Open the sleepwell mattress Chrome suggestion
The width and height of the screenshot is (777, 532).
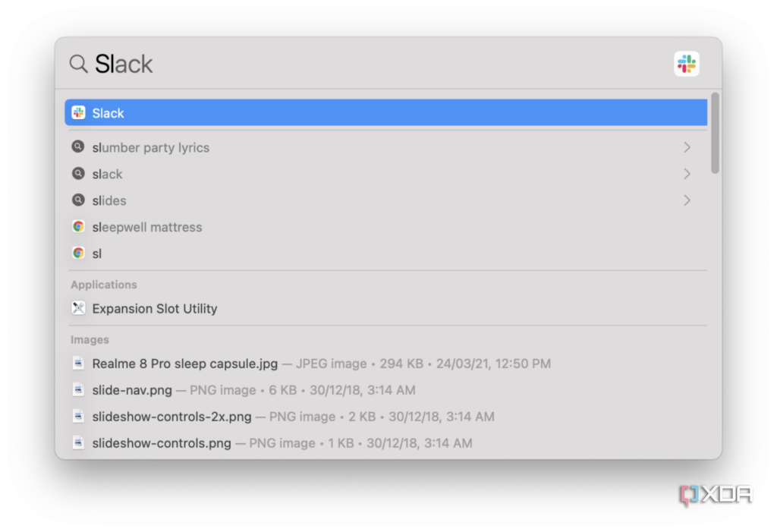click(386, 227)
